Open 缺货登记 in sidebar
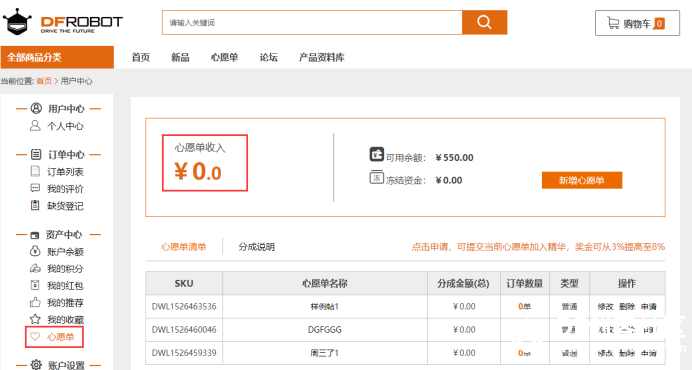The height and width of the screenshot is (370, 692). (65, 206)
